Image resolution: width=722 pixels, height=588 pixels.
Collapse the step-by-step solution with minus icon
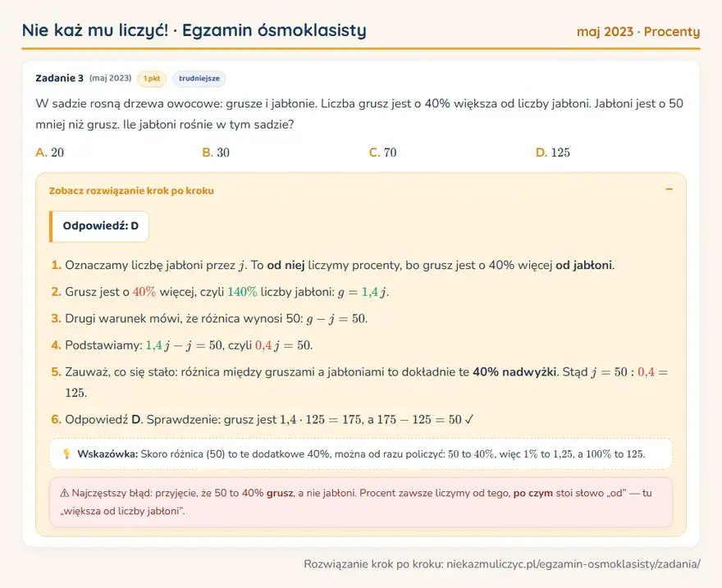tap(669, 189)
